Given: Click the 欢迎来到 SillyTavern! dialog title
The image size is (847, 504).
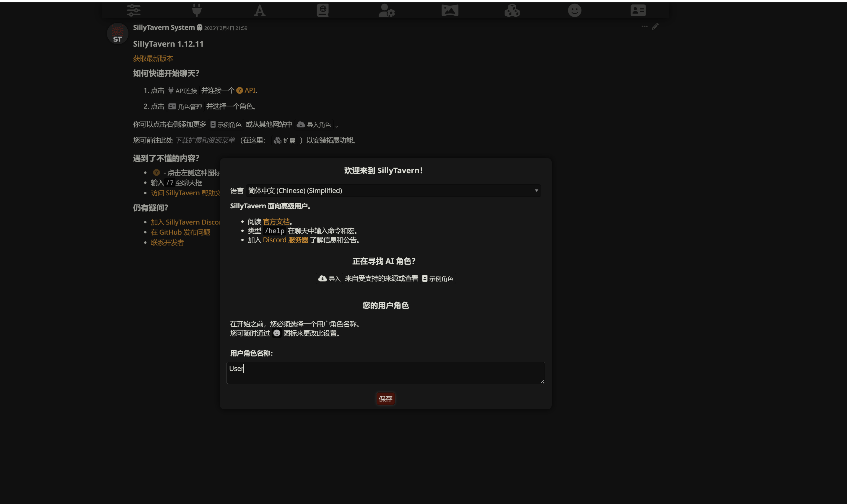Looking at the screenshot, I should click(x=383, y=171).
